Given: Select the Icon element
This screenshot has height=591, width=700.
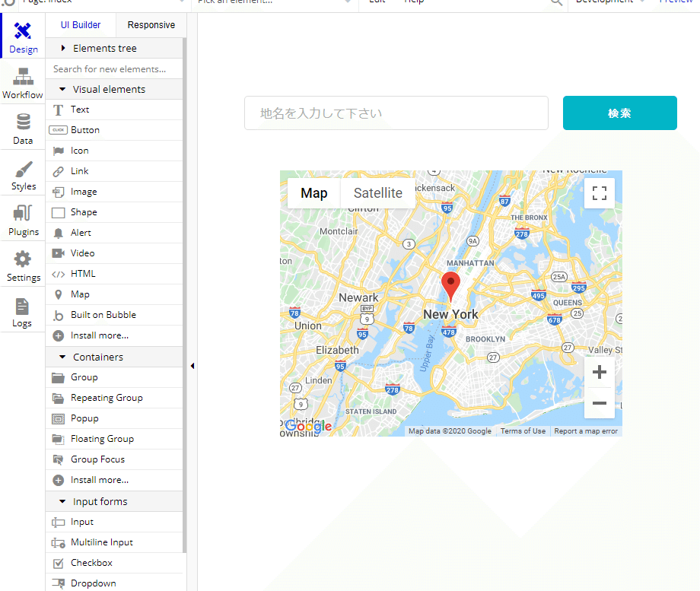Looking at the screenshot, I should click(114, 151).
